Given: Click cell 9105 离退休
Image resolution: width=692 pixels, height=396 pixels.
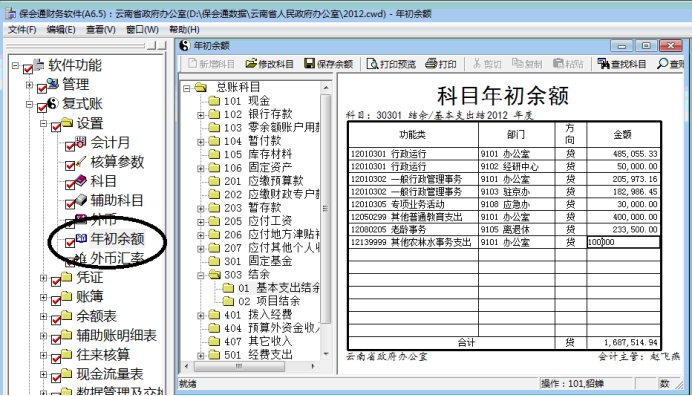Looking at the screenshot, I should (516, 230).
